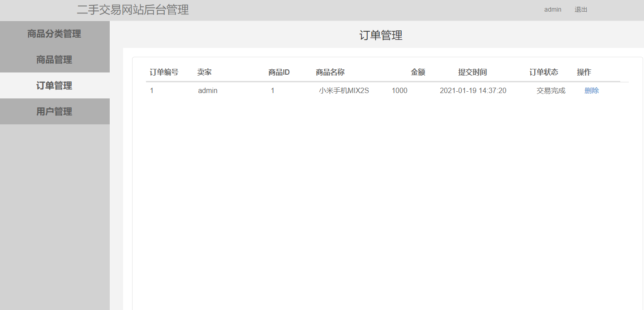This screenshot has height=310, width=644.
Task: Click the 商品ID column header
Action: 279,72
